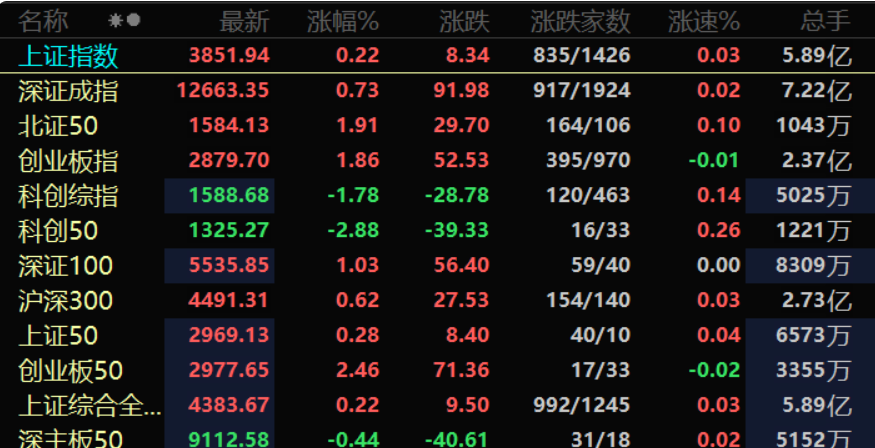Click the 71.36 change value
This screenshot has width=875, height=448.
[462, 370]
